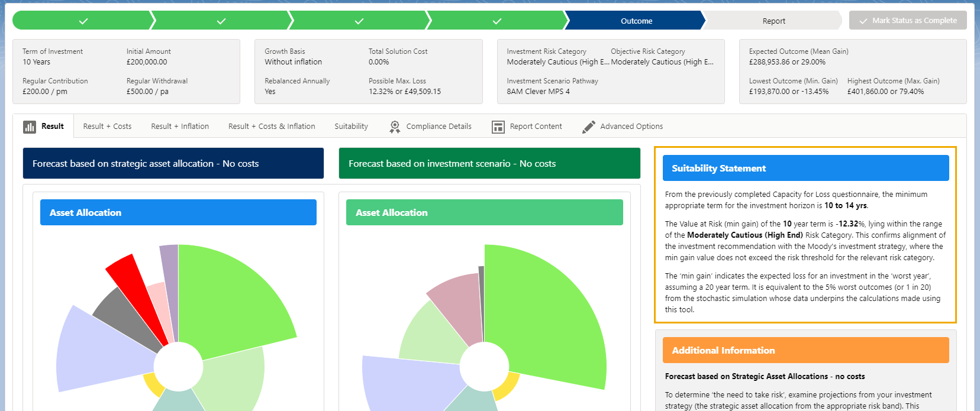Screen dimensions: 980x411
Task: Click the Expected Outcome £288,953.86 value
Action: click(787, 62)
